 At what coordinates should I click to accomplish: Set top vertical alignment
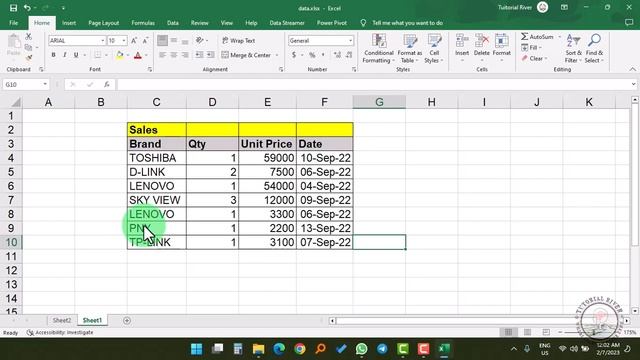[162, 40]
